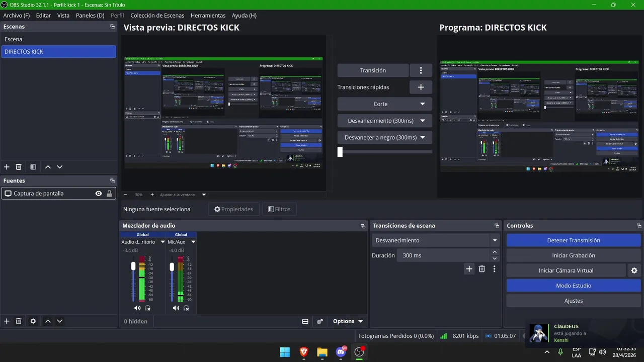Undock the Controles panel
This screenshot has width=644, height=362.
tap(639, 226)
